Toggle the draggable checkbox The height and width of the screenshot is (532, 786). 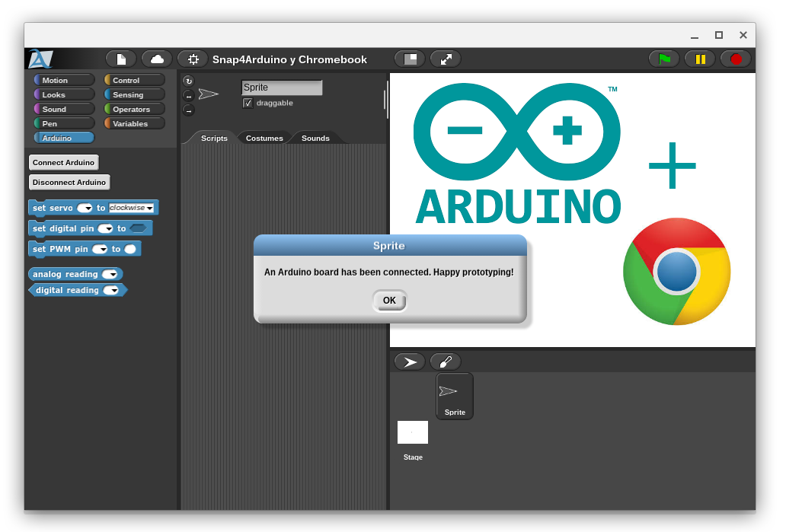248,104
